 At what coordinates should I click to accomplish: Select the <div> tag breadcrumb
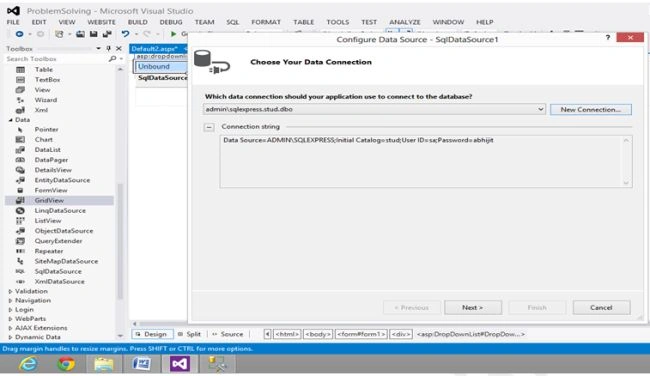tap(401, 334)
